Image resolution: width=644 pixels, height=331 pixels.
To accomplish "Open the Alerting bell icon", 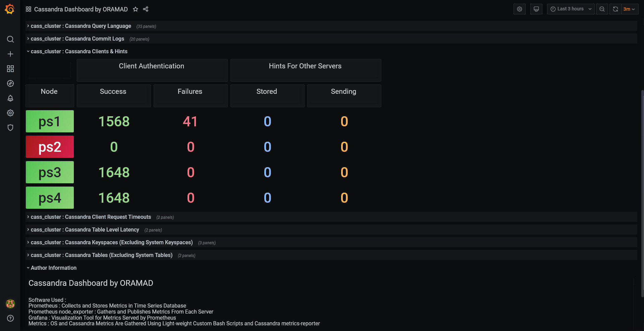I will [10, 98].
